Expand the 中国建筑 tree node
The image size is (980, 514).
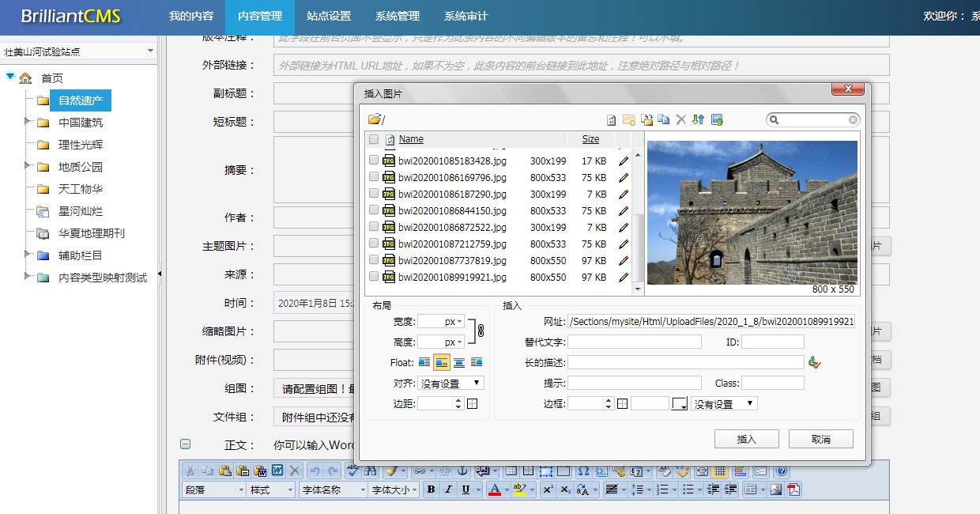[28, 122]
